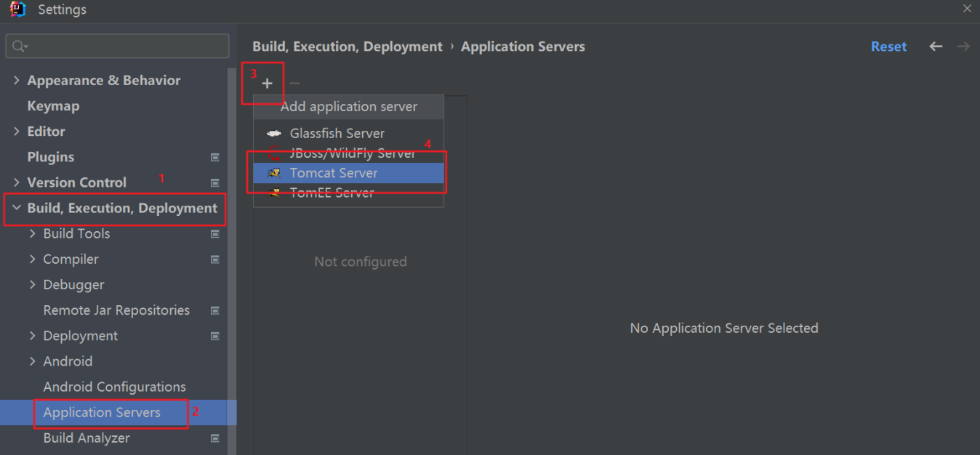
Task: Select Editor category
Action: (46, 132)
